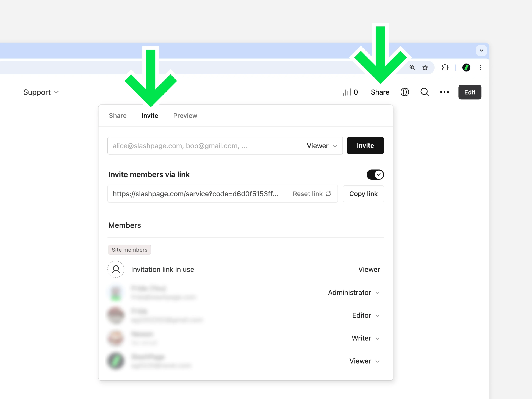Open the Viewer role dropdown in the invite field
The image size is (532, 399).
tap(322, 146)
